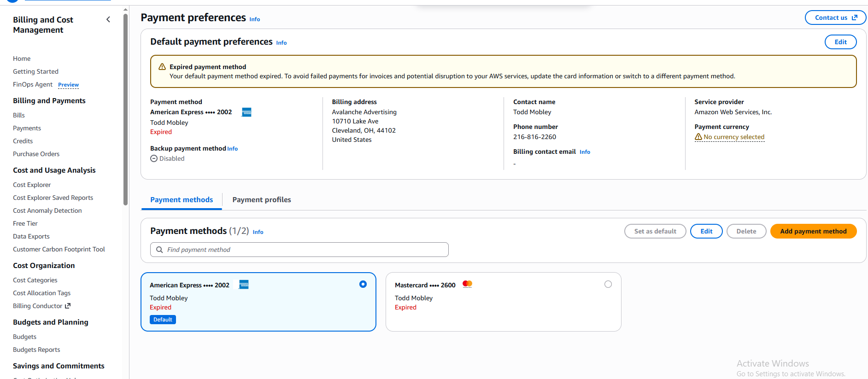Click the billing address line 10710 Lake Ave
This screenshot has height=379, width=868.
355,121
